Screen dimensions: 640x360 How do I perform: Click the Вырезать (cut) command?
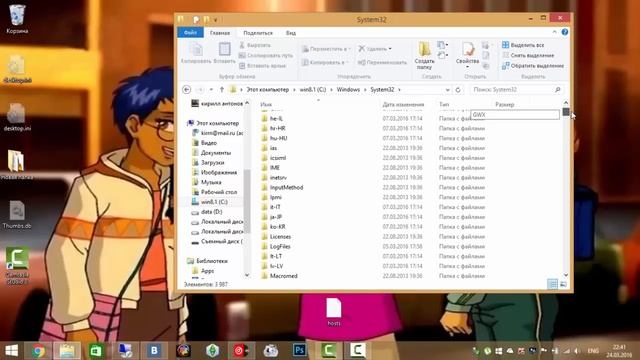tap(255, 45)
